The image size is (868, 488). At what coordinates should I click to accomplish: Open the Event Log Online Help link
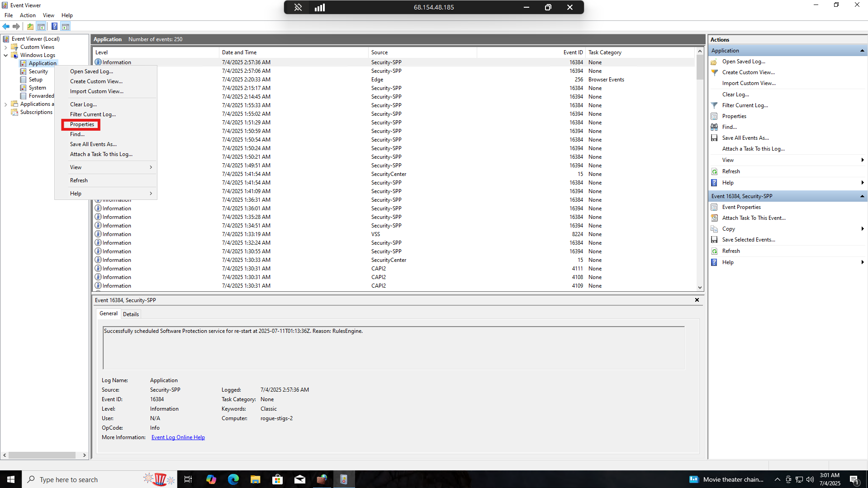pyautogui.click(x=178, y=437)
